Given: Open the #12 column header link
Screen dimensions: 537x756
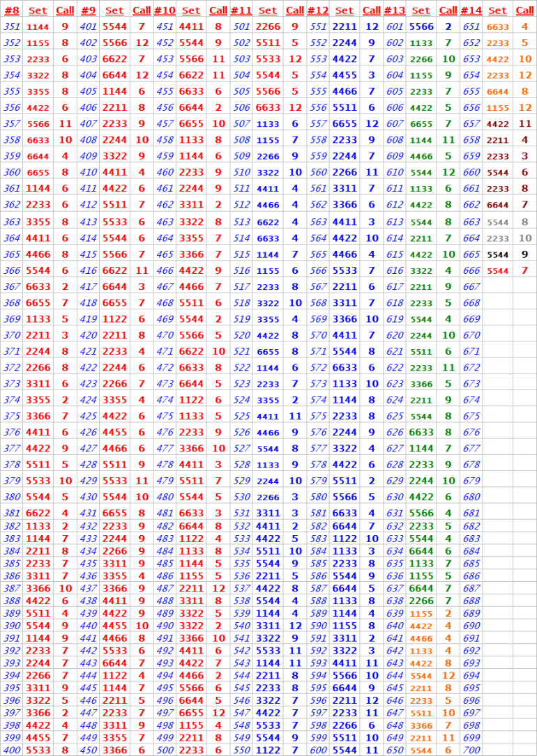Looking at the screenshot, I should (x=318, y=10).
